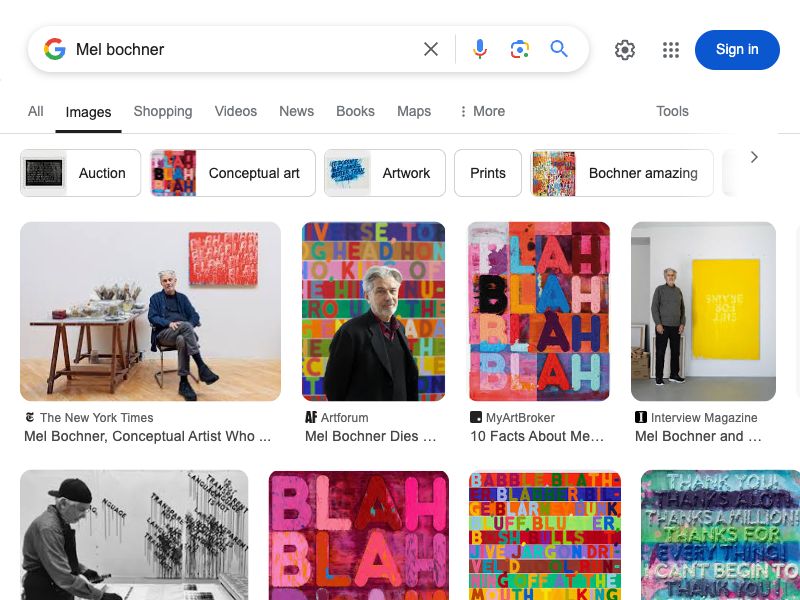The image size is (800, 600).
Task: Start voice search with microphone icon
Action: [480, 49]
